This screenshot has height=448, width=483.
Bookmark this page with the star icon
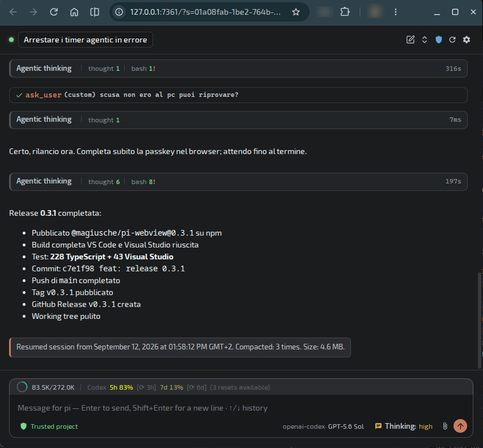click(x=296, y=12)
